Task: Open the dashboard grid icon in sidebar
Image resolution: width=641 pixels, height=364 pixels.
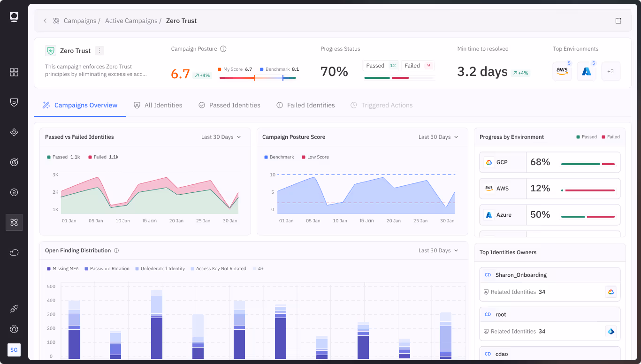Action: point(14,72)
